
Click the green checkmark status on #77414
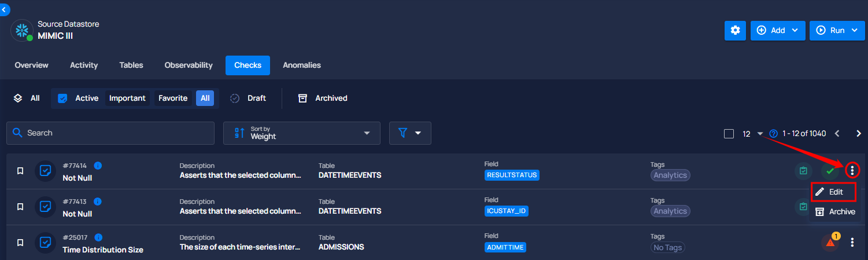tap(830, 171)
